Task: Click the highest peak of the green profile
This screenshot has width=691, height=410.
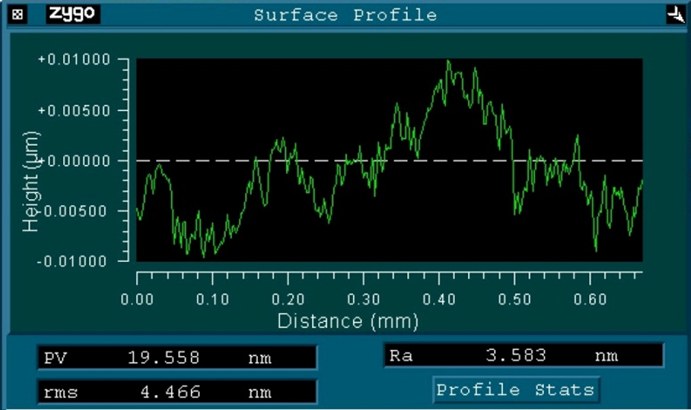Action: [448, 62]
